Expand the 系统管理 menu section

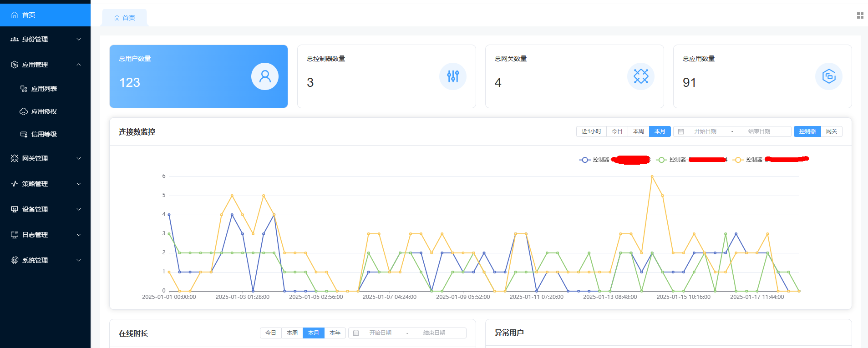click(45, 260)
